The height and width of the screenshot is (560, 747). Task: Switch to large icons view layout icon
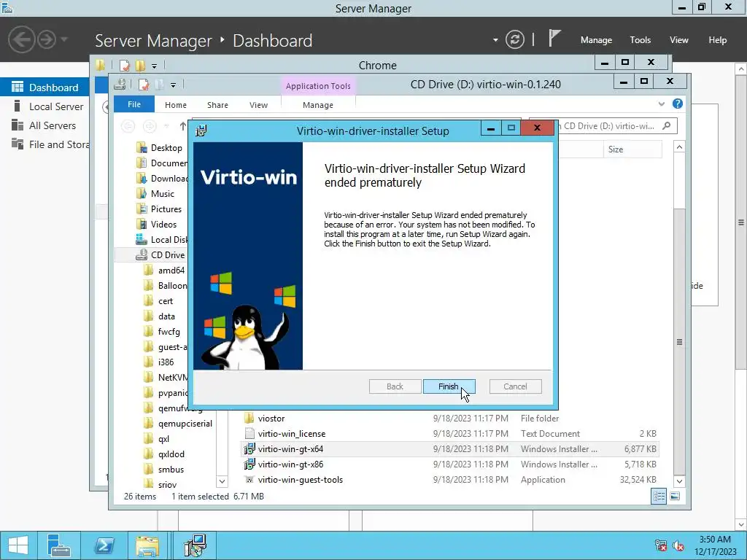click(675, 496)
